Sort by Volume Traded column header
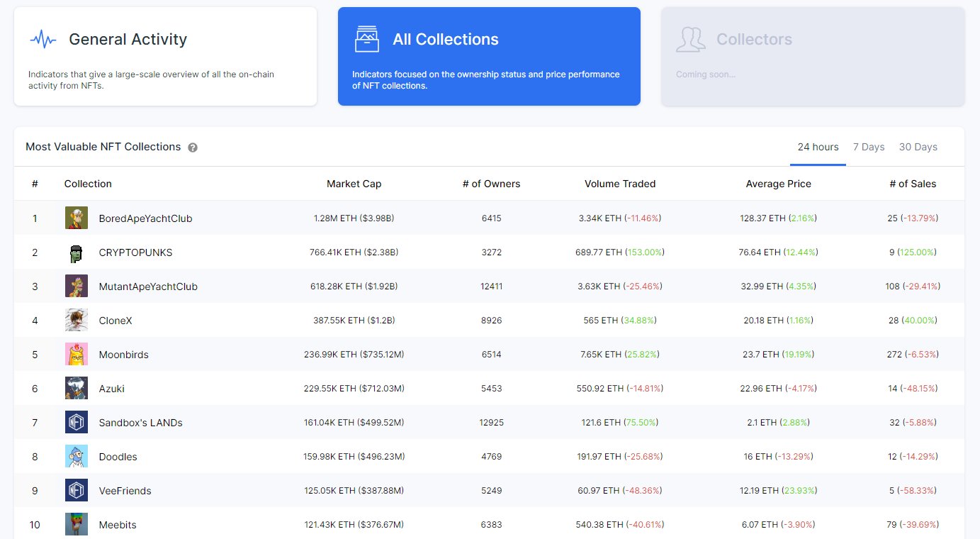The image size is (980, 539). pyautogui.click(x=620, y=184)
